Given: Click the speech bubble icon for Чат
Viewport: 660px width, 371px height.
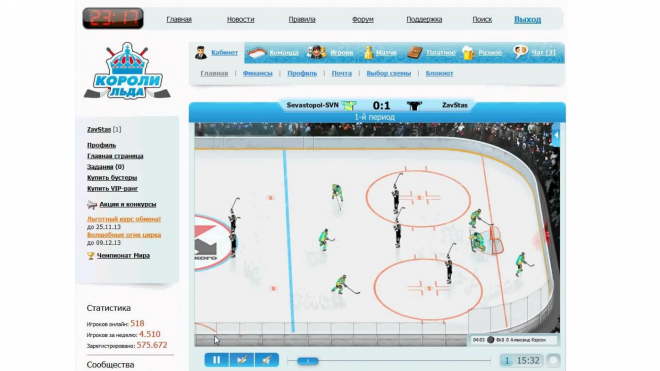Looking at the screenshot, I should point(521,52).
